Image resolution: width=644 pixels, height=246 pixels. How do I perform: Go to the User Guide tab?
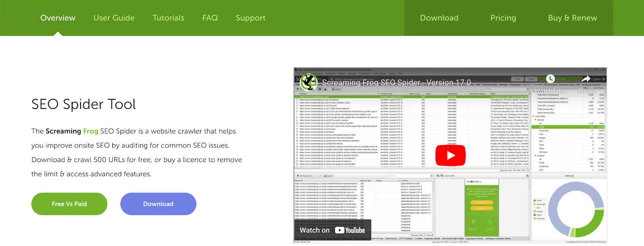pyautogui.click(x=114, y=18)
